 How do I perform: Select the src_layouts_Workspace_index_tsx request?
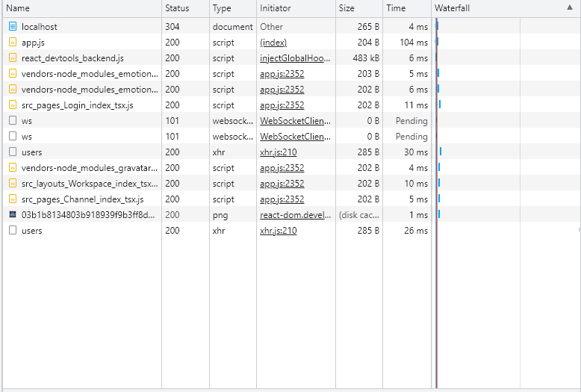(90, 184)
